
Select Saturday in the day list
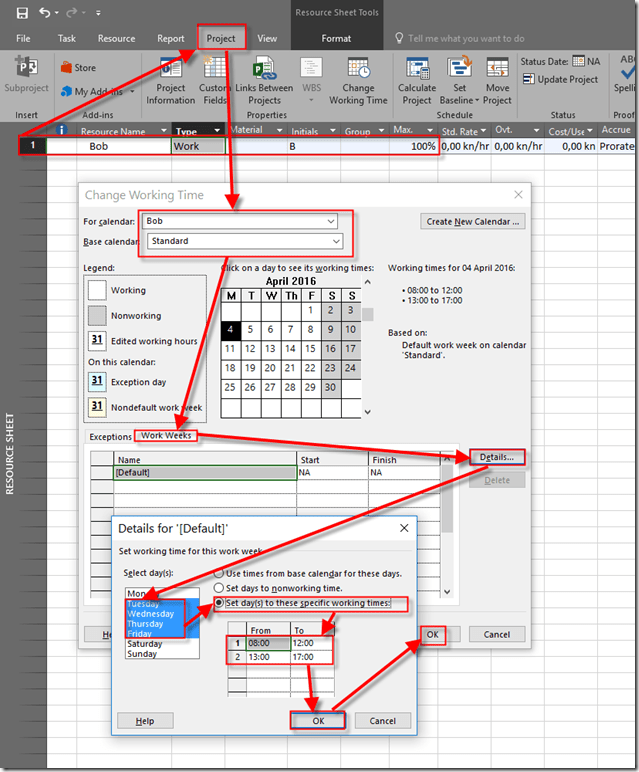click(143, 643)
